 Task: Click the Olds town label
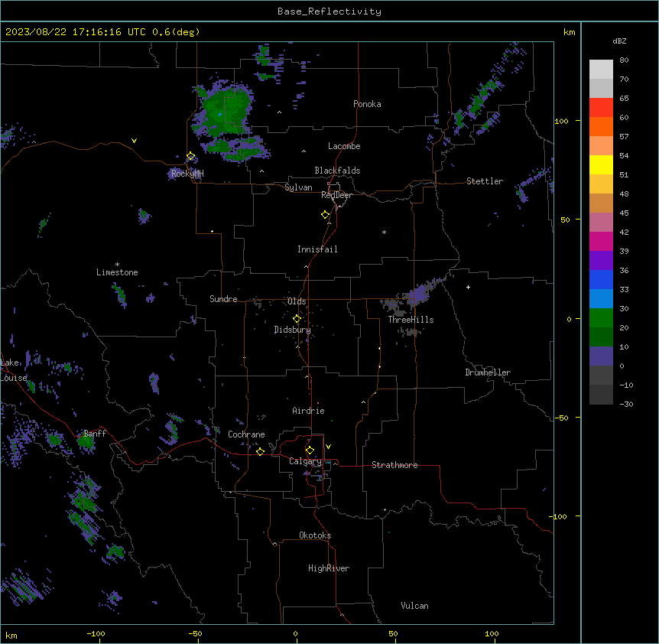tap(297, 301)
